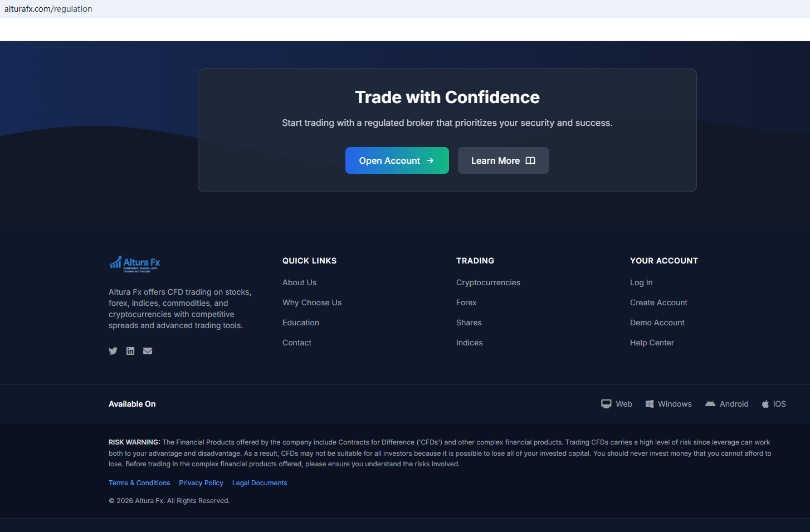Select the Web platform icon

[606, 404]
